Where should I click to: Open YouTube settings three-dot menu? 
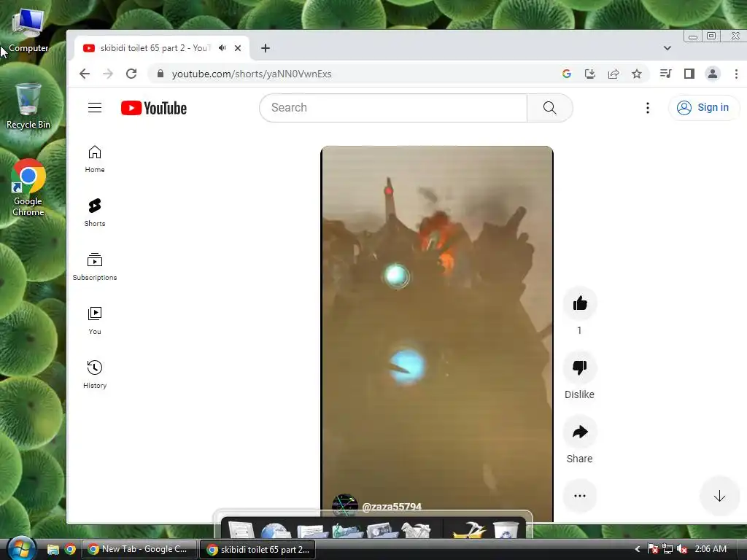[648, 108]
